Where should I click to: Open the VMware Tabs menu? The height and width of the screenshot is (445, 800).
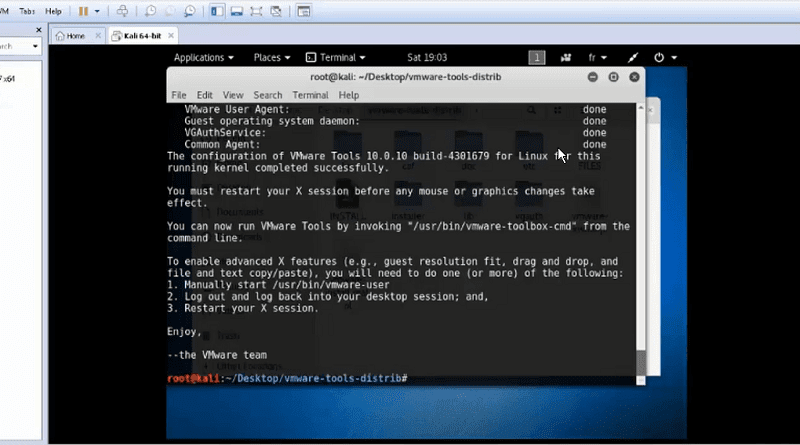[x=27, y=11]
